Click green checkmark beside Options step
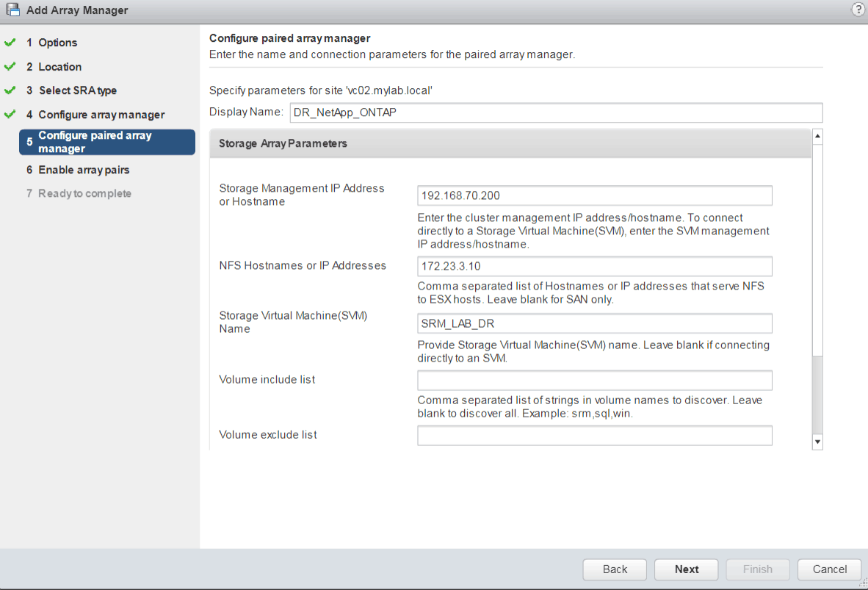This screenshot has height=590, width=868. pyautogui.click(x=10, y=43)
